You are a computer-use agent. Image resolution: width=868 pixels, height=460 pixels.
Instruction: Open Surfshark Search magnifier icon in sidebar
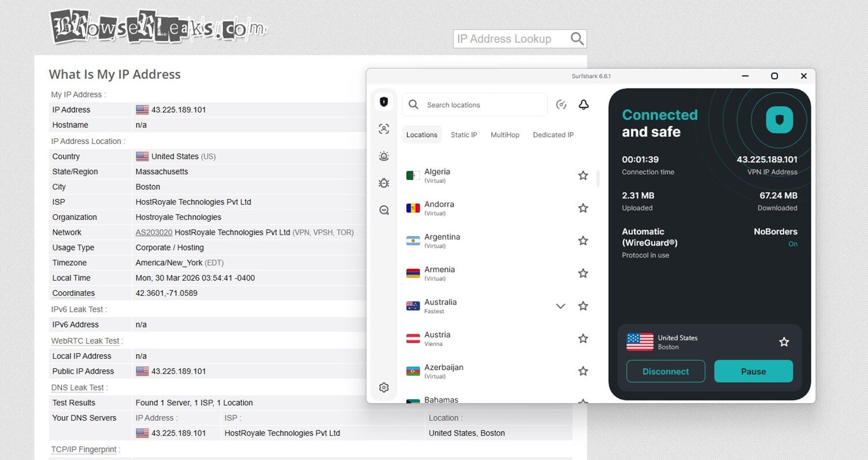[x=384, y=210]
